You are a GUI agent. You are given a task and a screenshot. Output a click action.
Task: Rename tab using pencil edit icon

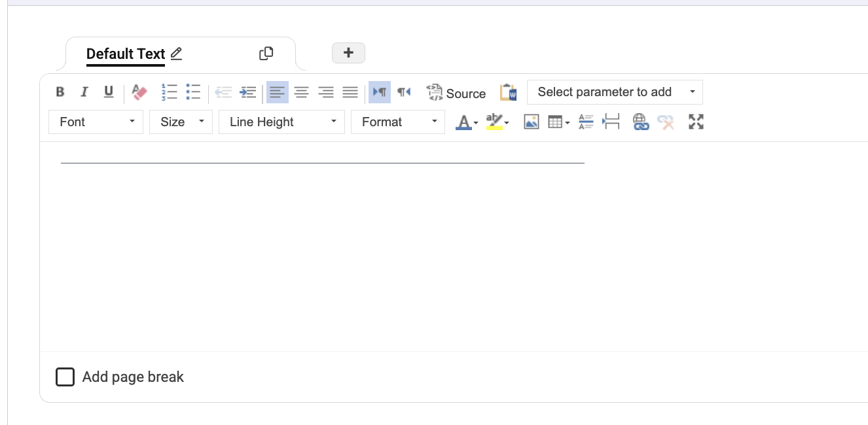point(176,54)
